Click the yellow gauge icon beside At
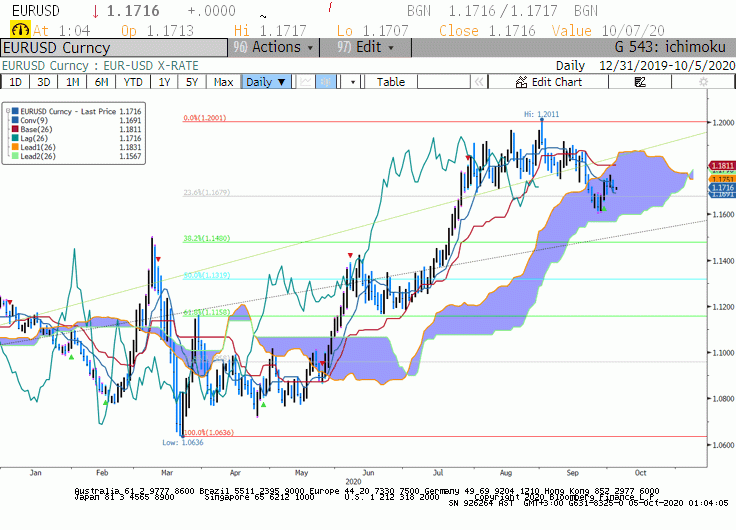The image size is (736, 530). coord(20,30)
